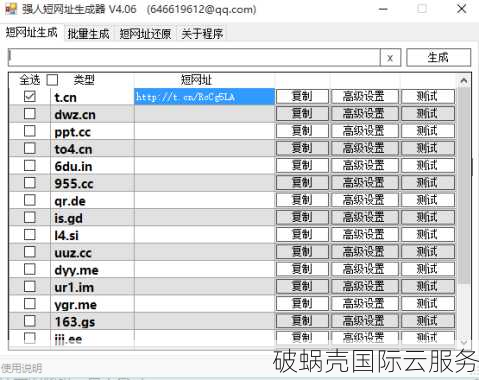The height and width of the screenshot is (380, 479).
Task: Minimize the 强人短网址生成器 window
Action: click(x=383, y=9)
